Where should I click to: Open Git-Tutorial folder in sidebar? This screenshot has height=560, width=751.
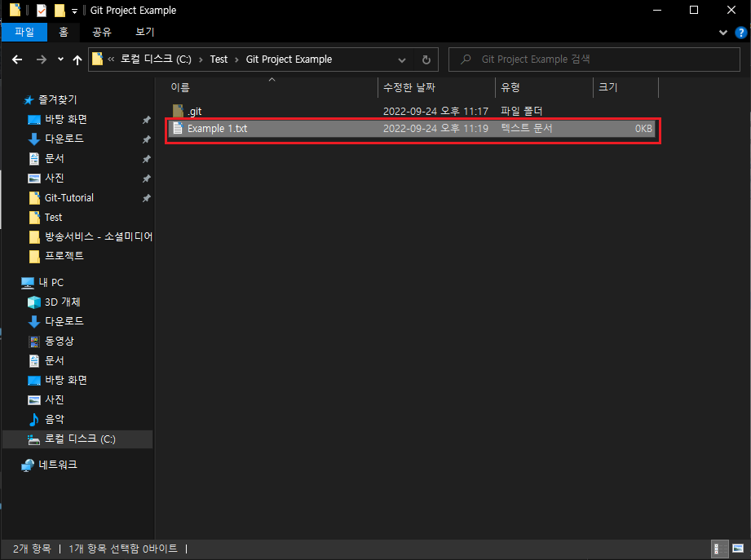[69, 198]
